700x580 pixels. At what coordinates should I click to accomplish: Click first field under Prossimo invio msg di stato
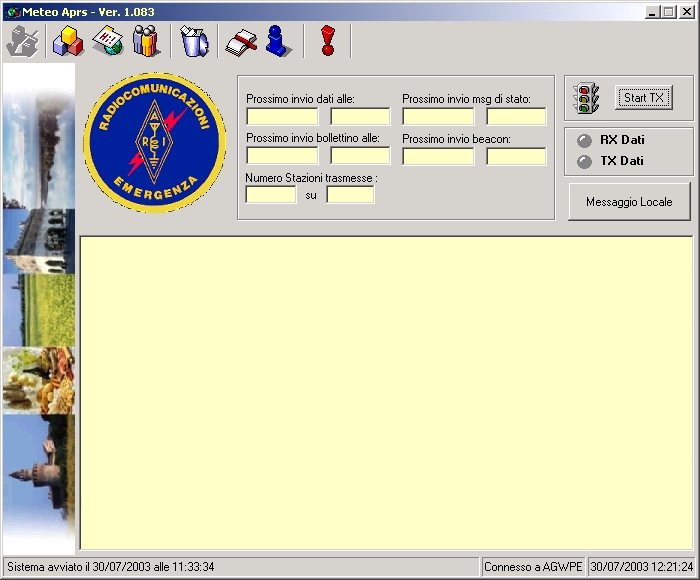point(438,117)
